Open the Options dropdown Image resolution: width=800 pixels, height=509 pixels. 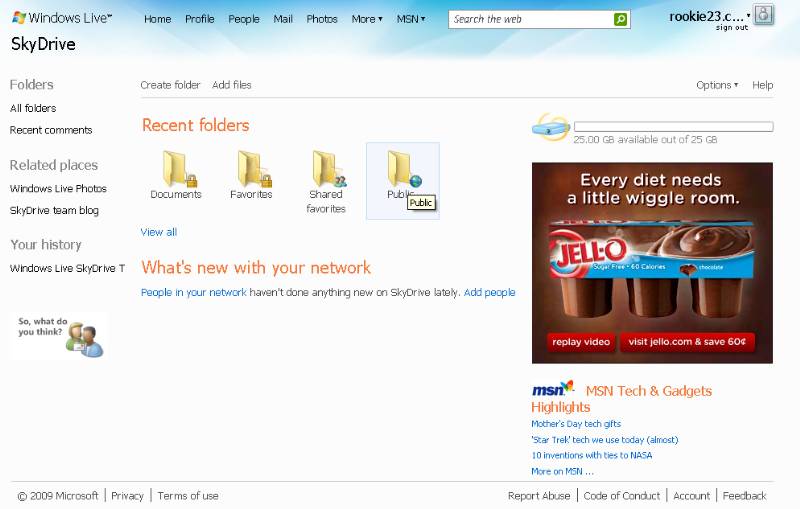(717, 85)
